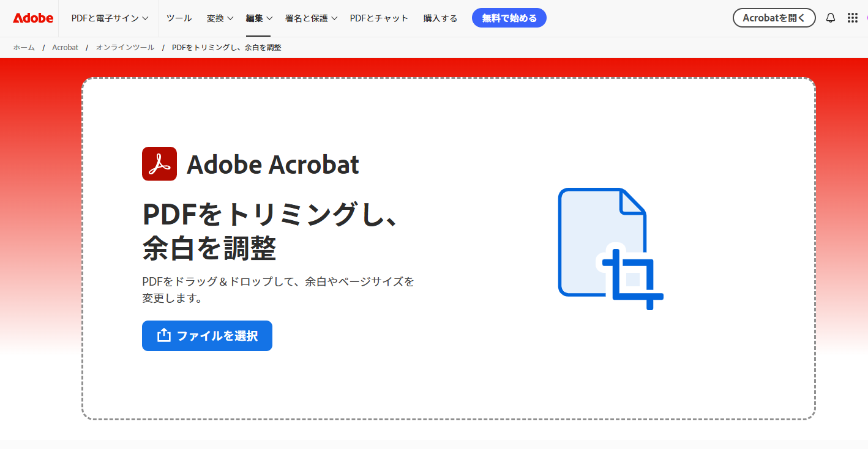Click the crop PDF page illustration
Screen dimensions: 868x449
point(611,248)
